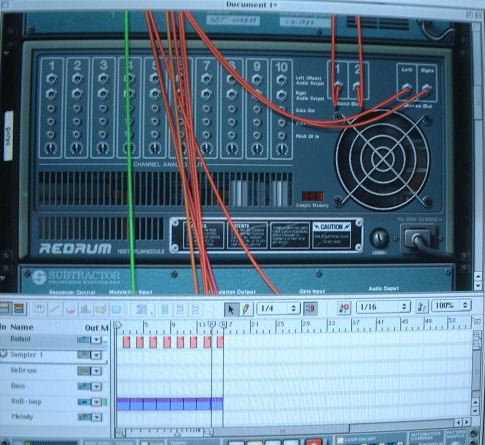The height and width of the screenshot is (445, 485).
Task: Switch to arrange mode via leftmost toolbar button
Action: click(5, 308)
